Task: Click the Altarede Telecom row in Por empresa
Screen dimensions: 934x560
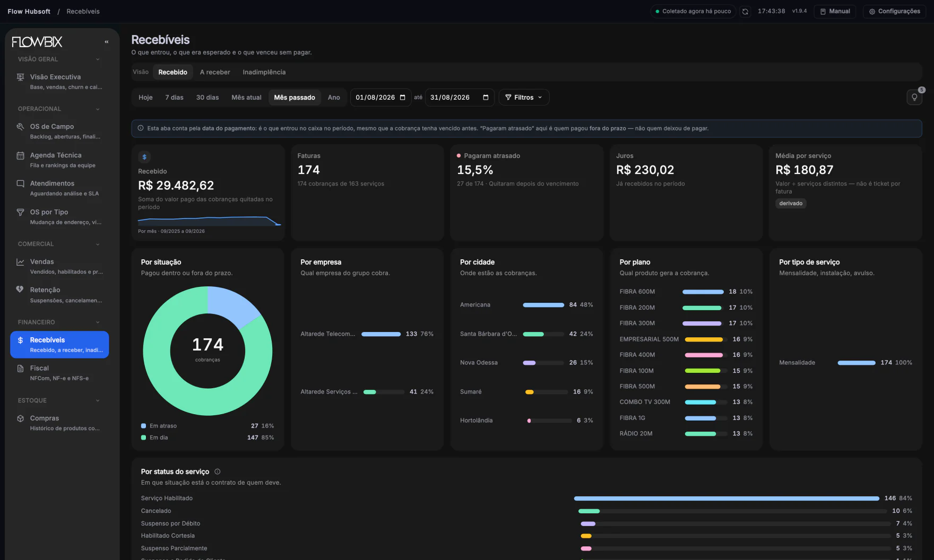Action: coord(367,334)
